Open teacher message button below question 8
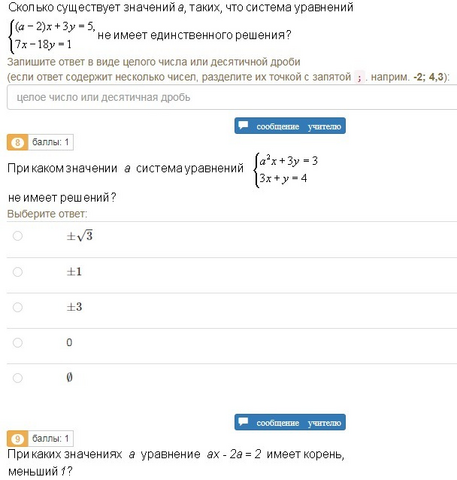The image size is (457, 480). tap(290, 422)
